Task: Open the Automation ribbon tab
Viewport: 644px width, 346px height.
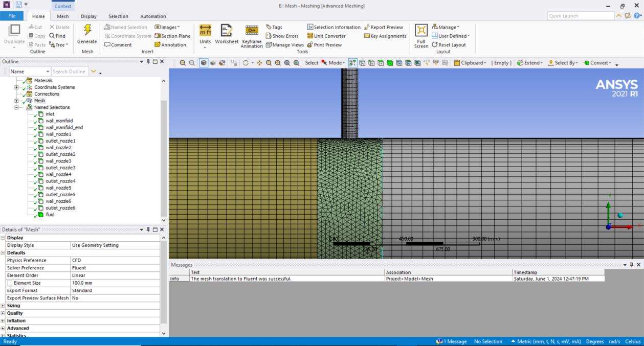Action: (x=153, y=16)
